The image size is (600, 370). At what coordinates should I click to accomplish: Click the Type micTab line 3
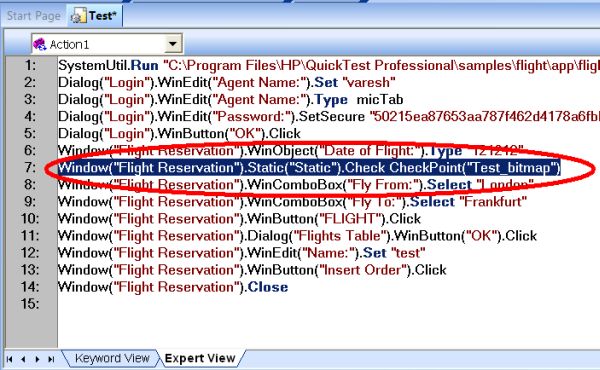(230, 99)
